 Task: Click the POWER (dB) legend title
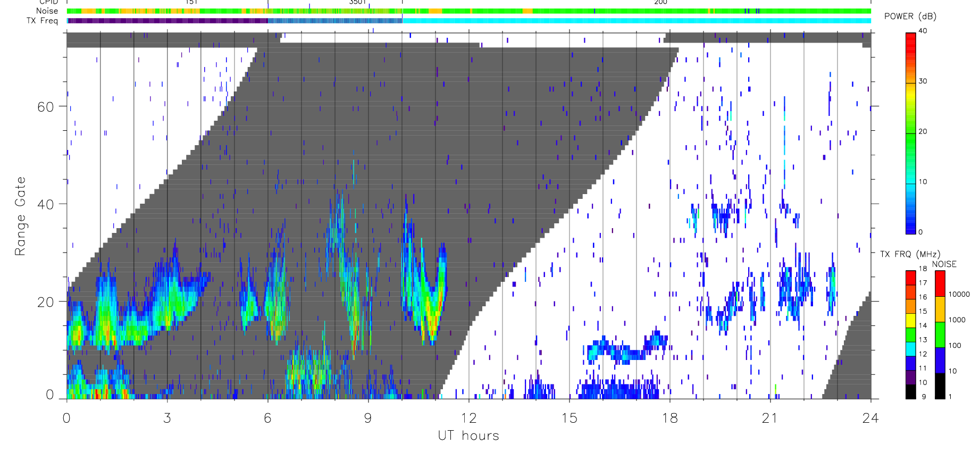tap(910, 16)
